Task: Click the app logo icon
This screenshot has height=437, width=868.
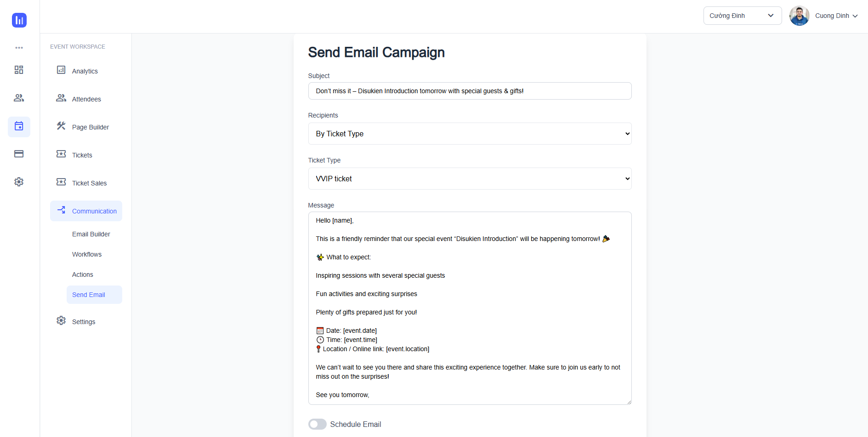Action: click(19, 20)
